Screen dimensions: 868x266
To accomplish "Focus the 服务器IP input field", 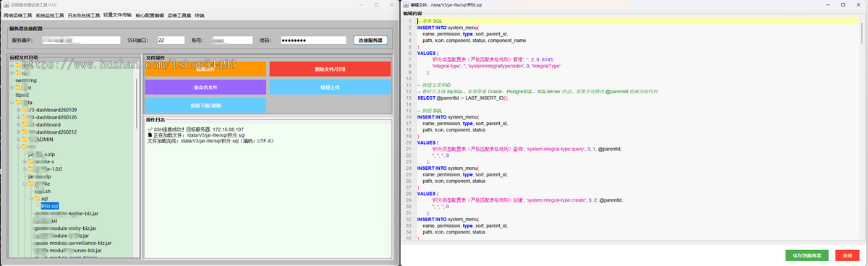I will pos(81,40).
